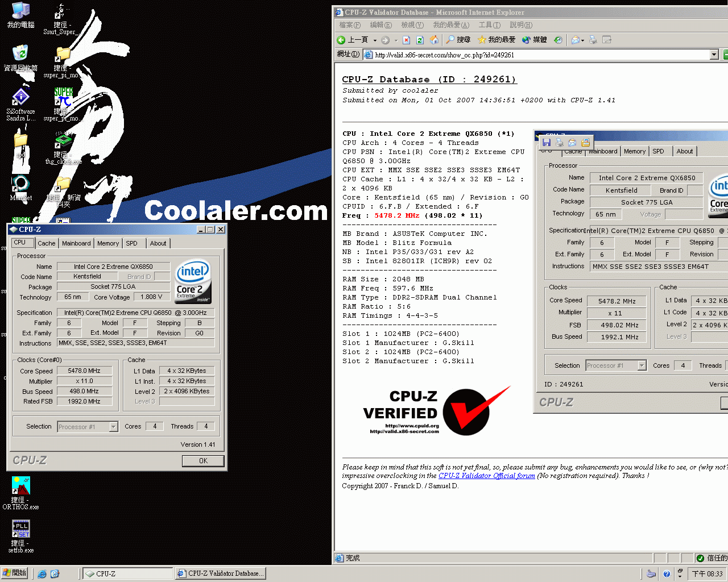
Task: Click the Print icon in IE toolbar
Action: coord(593,40)
